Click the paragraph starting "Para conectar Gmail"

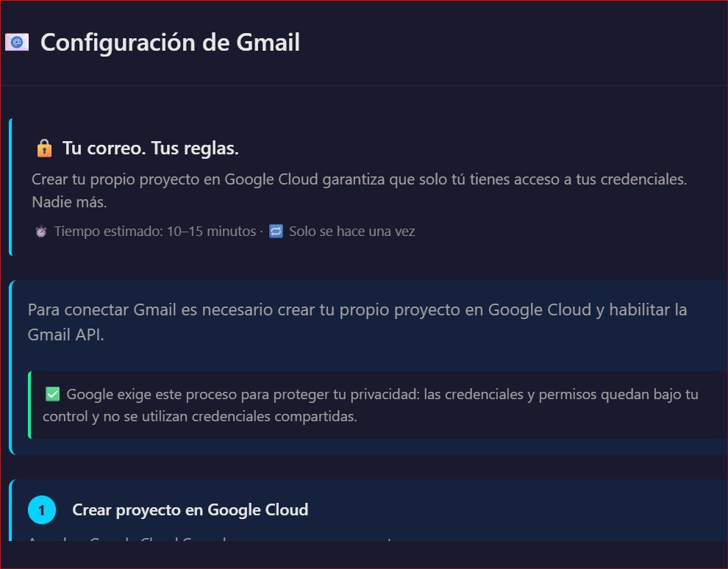click(x=357, y=309)
